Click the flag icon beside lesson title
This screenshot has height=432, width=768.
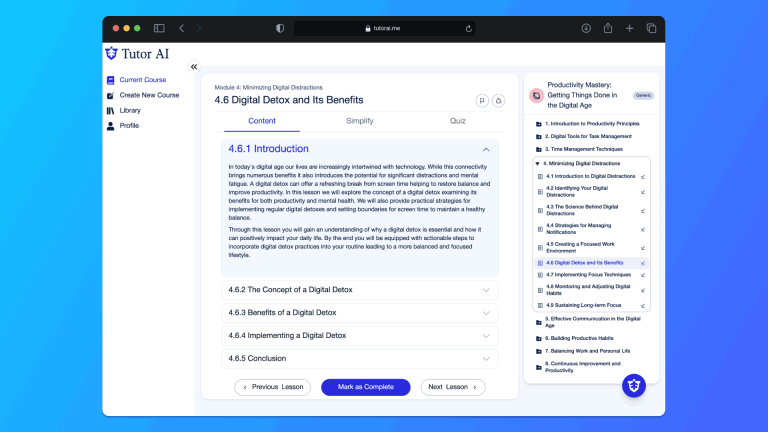481,100
